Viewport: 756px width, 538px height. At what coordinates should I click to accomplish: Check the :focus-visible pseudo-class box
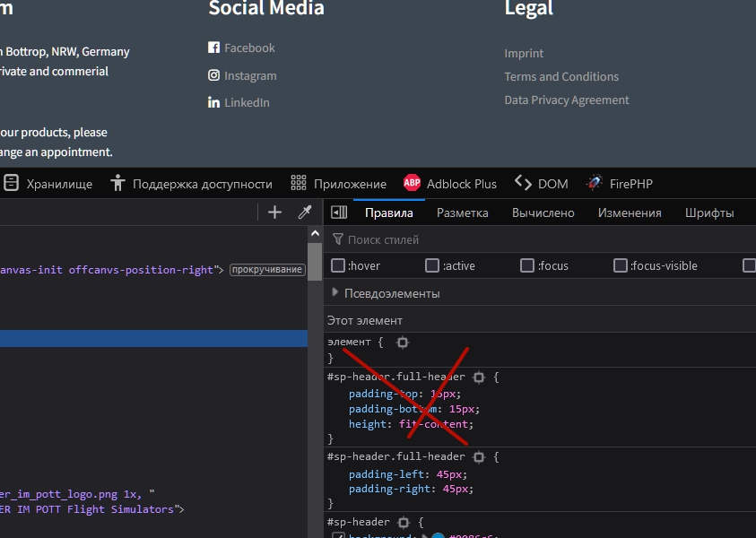click(621, 265)
